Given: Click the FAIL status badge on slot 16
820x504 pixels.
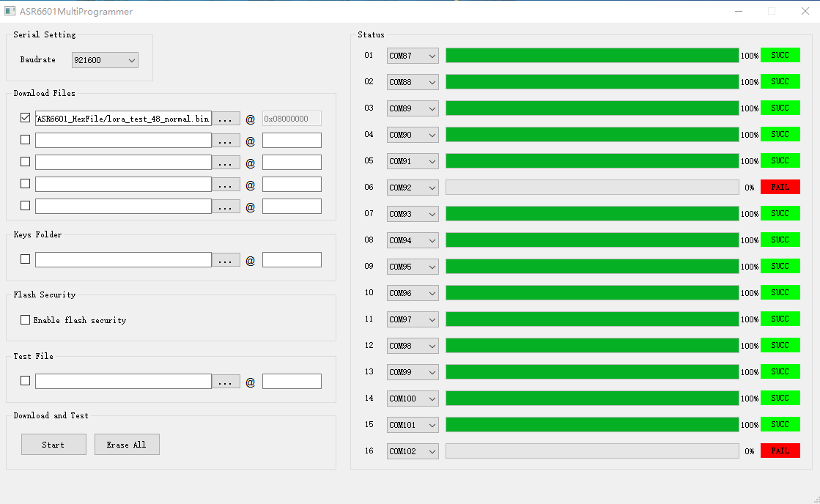Looking at the screenshot, I should [780, 451].
